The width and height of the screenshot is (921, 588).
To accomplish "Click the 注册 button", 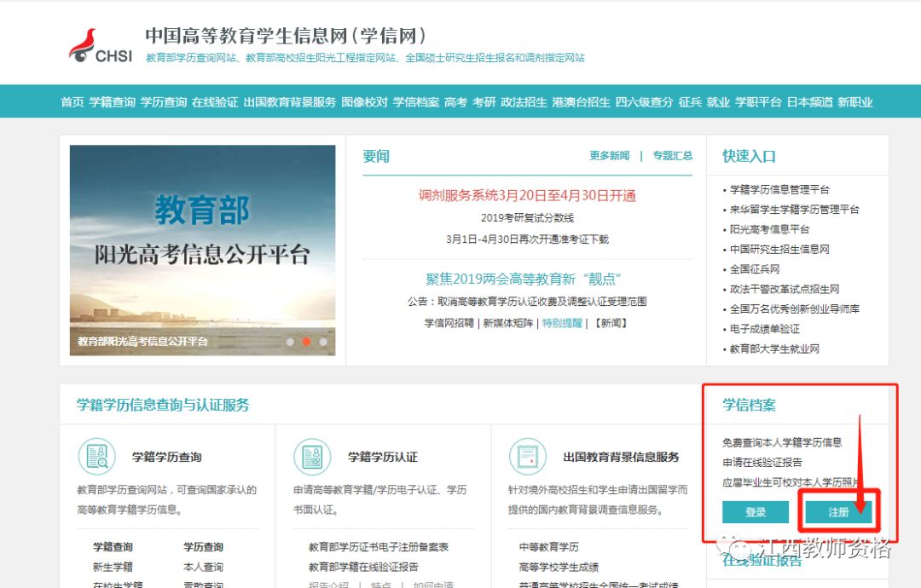I will [838, 511].
